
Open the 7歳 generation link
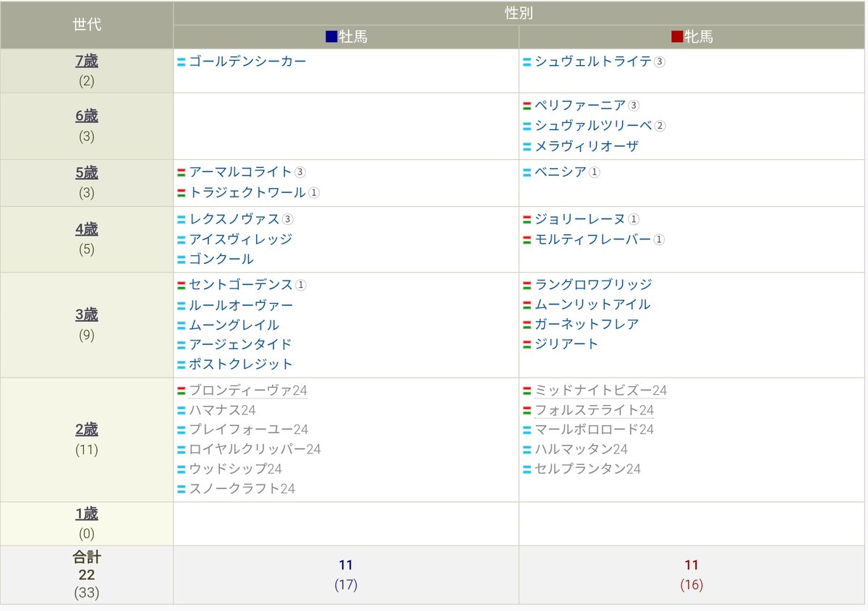pos(87,61)
